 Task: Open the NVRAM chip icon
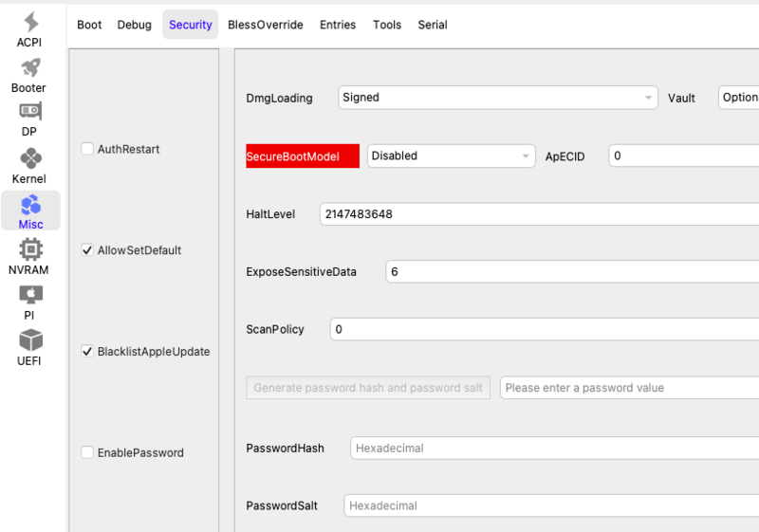30,248
